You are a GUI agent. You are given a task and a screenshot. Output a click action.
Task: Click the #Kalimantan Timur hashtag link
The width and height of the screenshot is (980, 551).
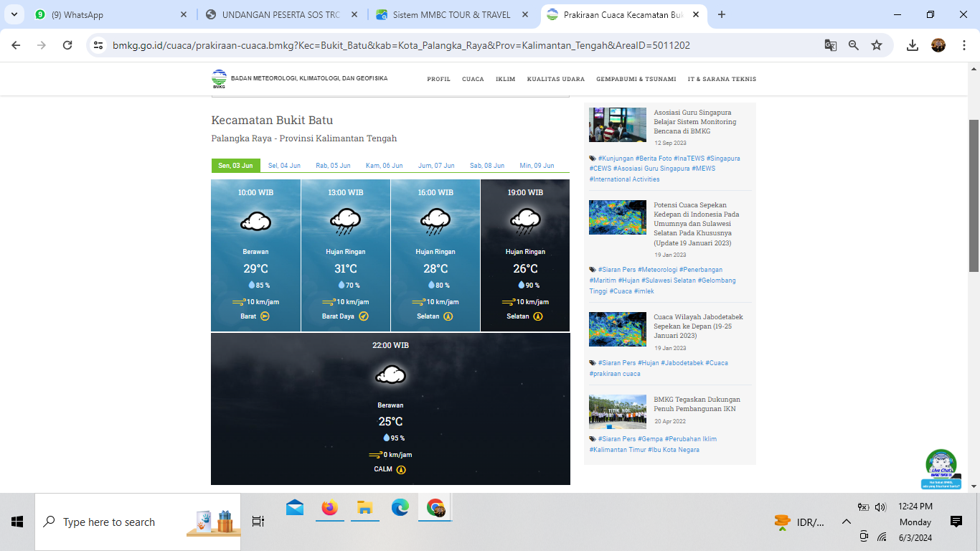pyautogui.click(x=617, y=450)
